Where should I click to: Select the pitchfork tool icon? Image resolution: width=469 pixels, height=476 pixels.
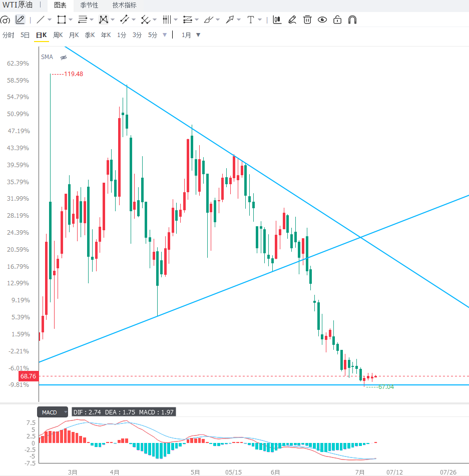146,20
